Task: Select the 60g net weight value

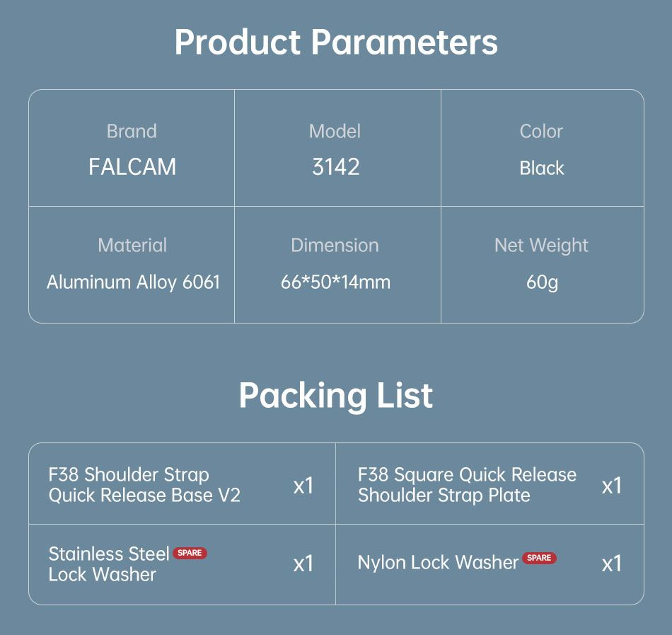Action: click(x=542, y=282)
